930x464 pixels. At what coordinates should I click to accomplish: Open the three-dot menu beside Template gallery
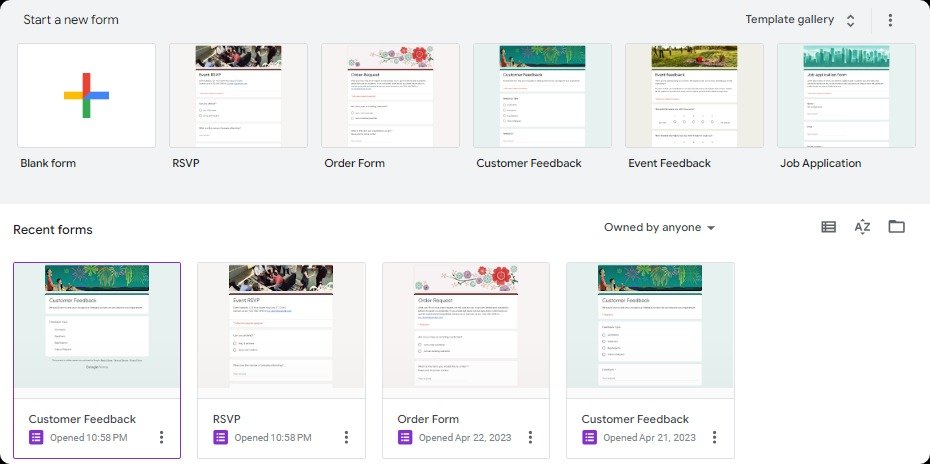(x=890, y=20)
